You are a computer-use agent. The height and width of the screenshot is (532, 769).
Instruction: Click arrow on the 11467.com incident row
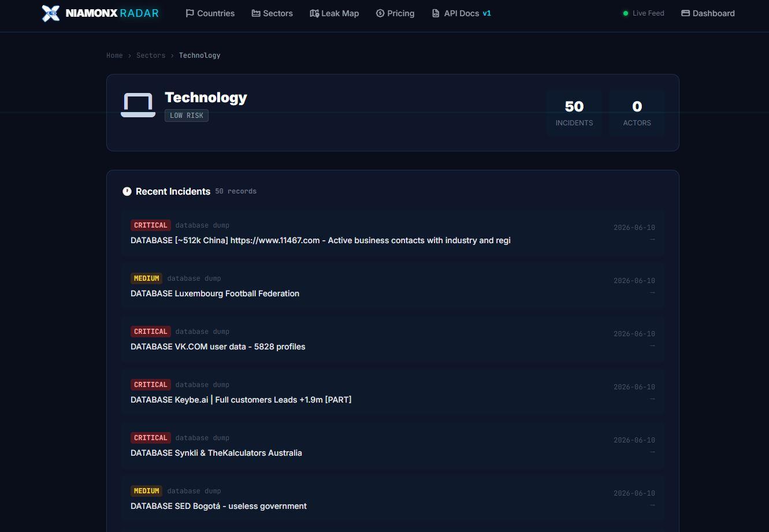[652, 239]
